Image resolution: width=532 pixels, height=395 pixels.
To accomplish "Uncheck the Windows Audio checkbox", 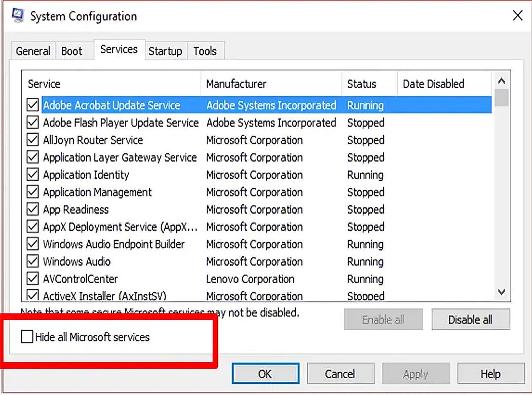I will [32, 261].
